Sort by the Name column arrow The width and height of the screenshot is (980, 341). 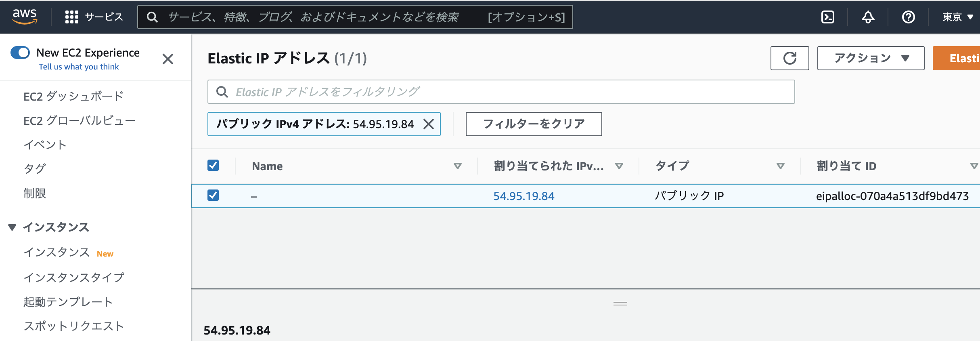pyautogui.click(x=458, y=166)
